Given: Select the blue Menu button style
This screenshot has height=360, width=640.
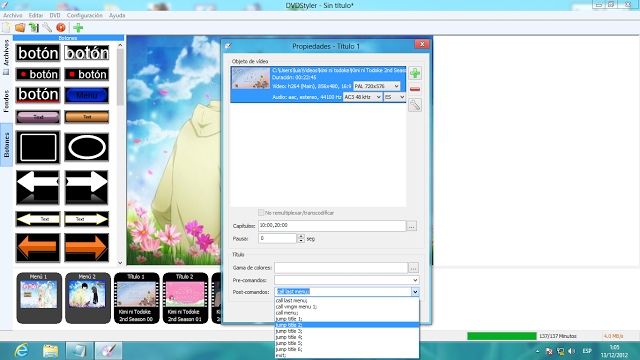Looking at the screenshot, I should (87, 95).
